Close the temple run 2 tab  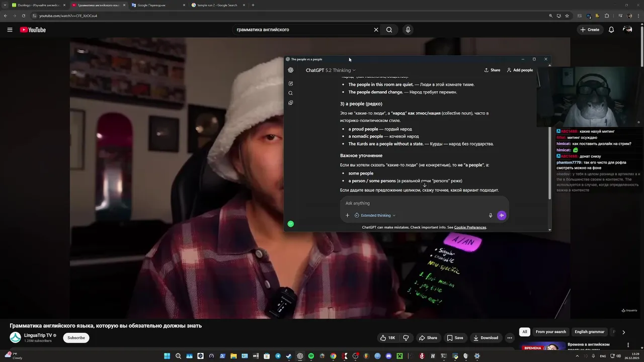244,5
